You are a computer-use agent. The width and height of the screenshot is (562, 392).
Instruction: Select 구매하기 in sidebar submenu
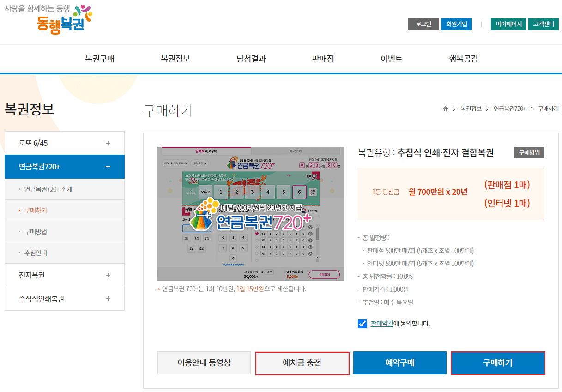(x=36, y=211)
